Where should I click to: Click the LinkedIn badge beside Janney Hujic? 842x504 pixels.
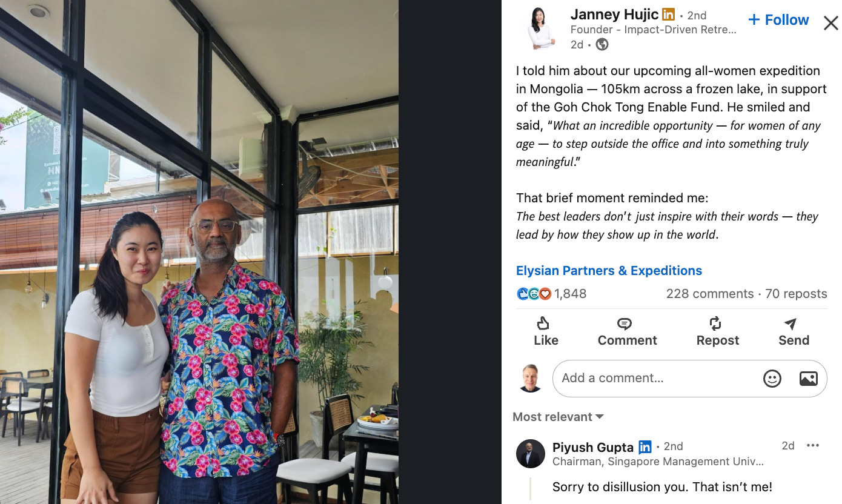(668, 15)
